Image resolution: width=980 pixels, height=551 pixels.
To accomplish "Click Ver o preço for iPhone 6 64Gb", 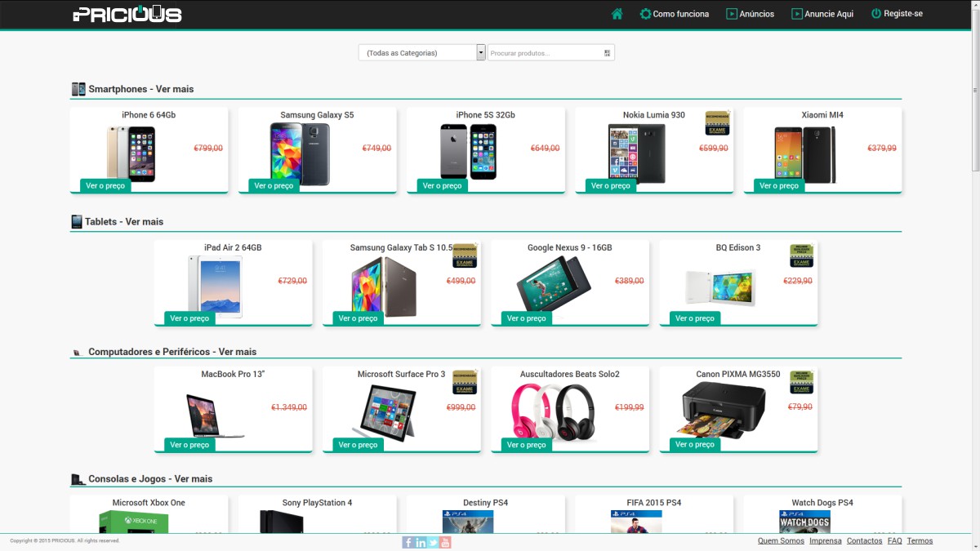I will [x=105, y=185].
